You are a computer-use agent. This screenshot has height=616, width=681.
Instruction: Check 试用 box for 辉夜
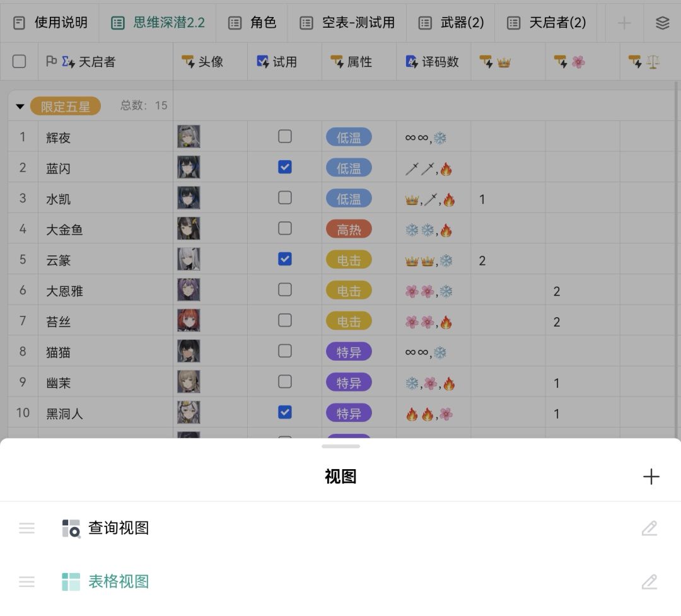point(285,136)
